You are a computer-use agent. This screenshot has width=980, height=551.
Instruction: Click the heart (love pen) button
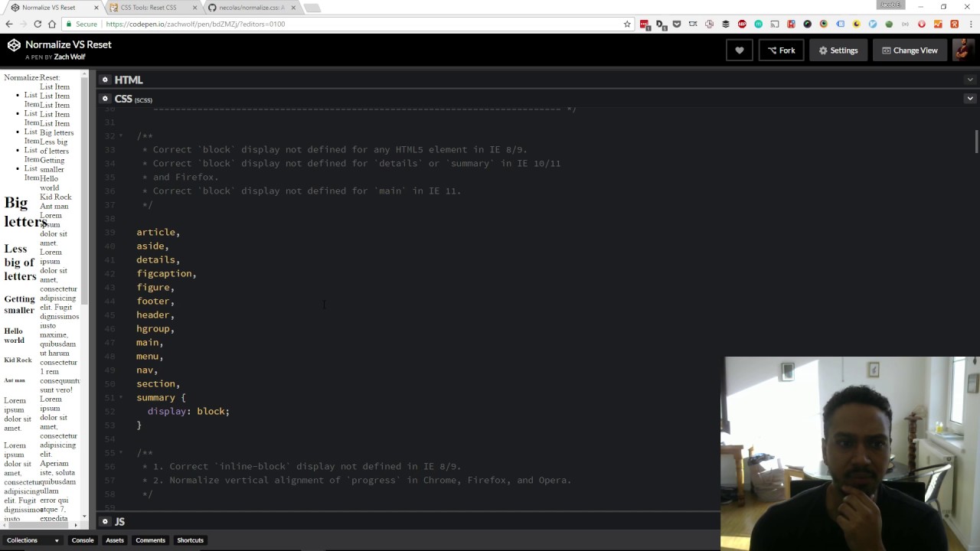click(740, 51)
